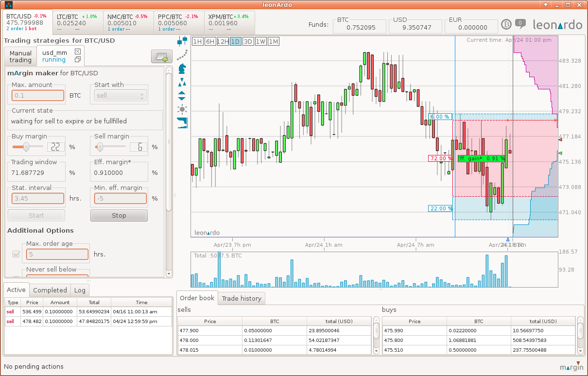Select the 1D timeframe
This screenshot has width=588, height=376.
(236, 42)
